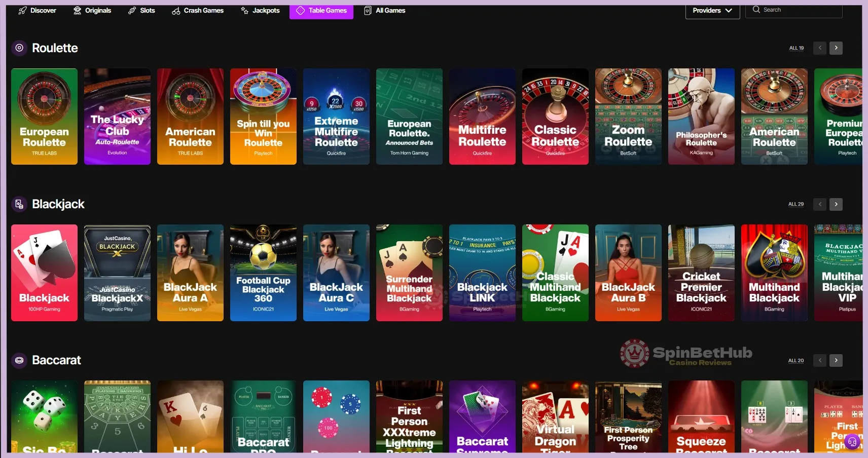This screenshot has height=458, width=868.
Task: Open Baccarat PRO game
Action: click(263, 416)
